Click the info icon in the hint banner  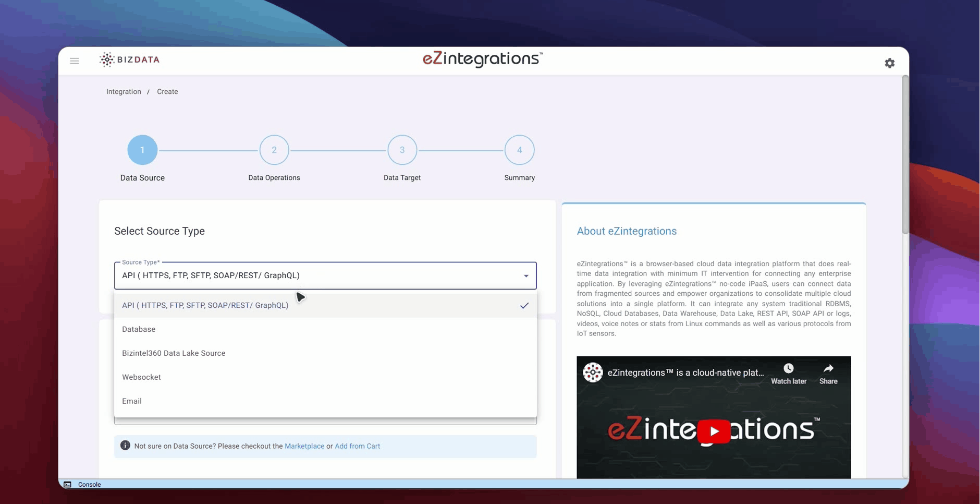pos(125,446)
